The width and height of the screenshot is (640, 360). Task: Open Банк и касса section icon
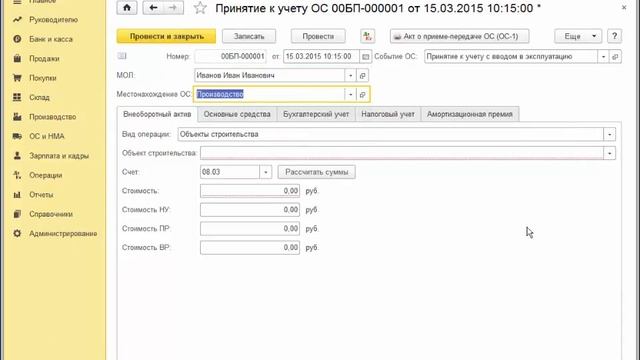pos(17,39)
